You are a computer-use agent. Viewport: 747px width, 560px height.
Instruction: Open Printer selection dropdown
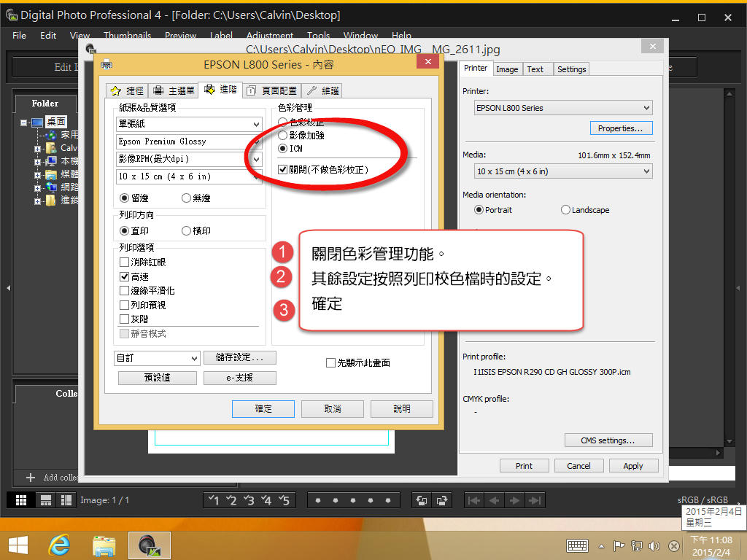coord(563,108)
